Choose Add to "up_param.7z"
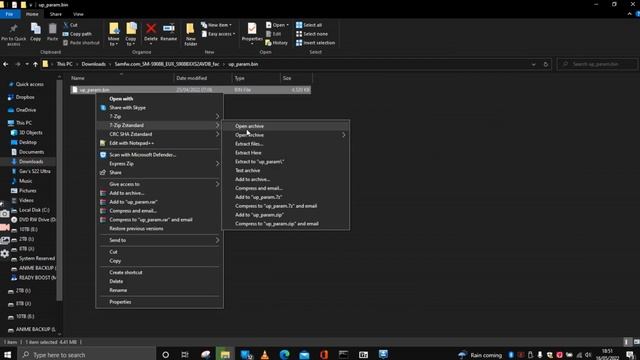This screenshot has width=640, height=360. (x=285, y=197)
